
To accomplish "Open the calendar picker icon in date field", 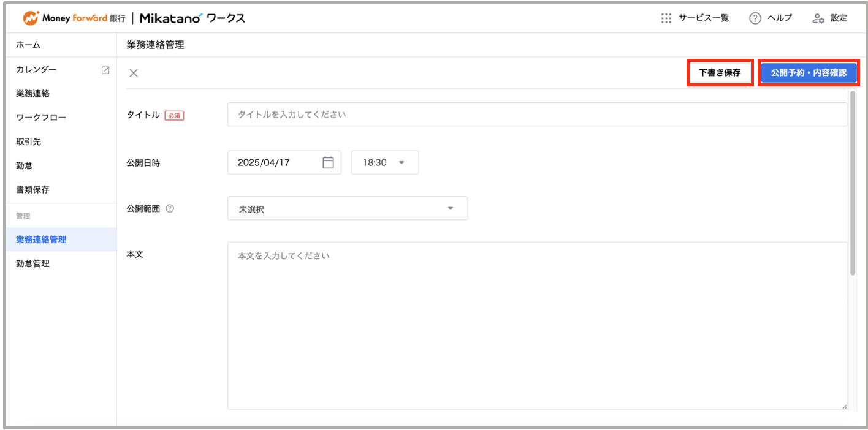I will point(328,162).
